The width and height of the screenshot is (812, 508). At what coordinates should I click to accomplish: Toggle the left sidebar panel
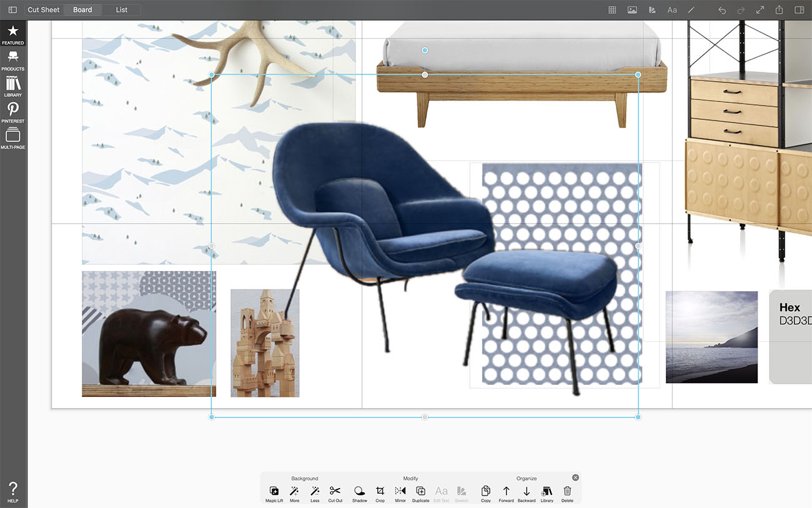12,10
